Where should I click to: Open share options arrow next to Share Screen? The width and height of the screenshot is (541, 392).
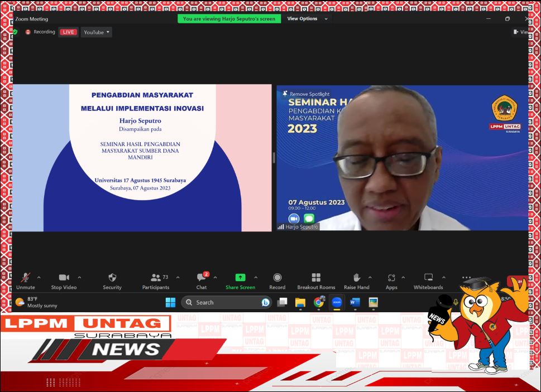tap(256, 277)
